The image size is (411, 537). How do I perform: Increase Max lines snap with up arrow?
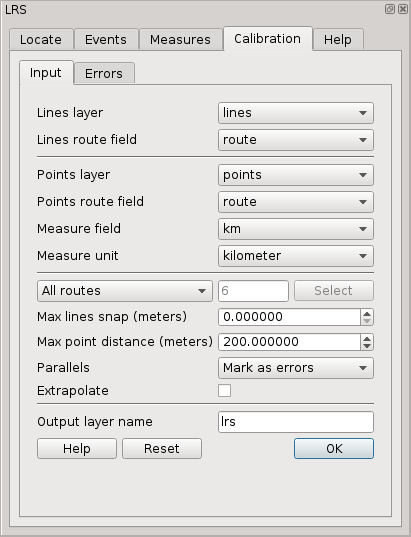[x=367, y=313]
